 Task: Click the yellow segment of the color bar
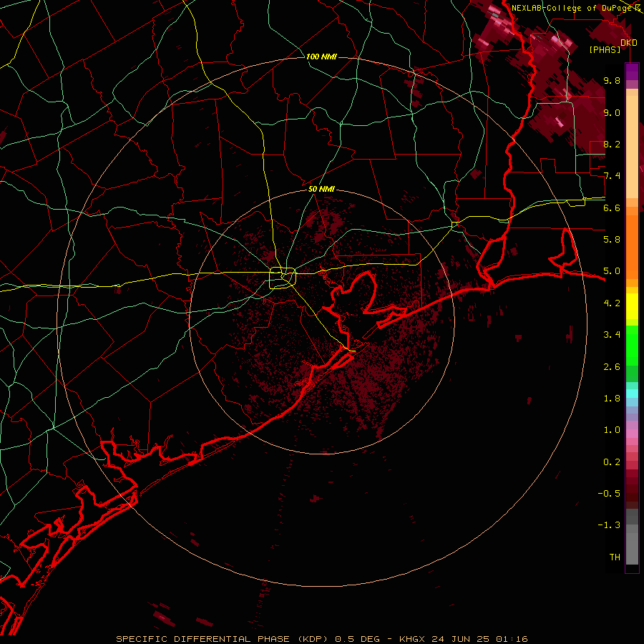point(632,306)
